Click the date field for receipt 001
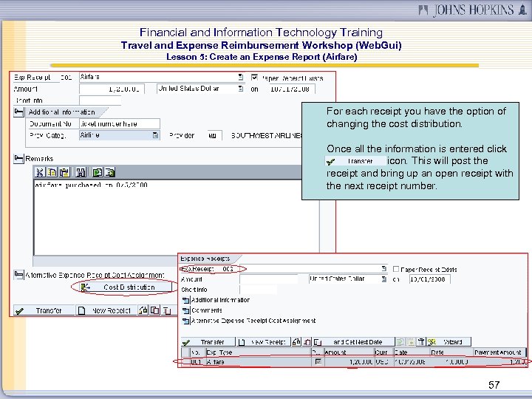Viewport: 532px width, 399px height. point(291,89)
